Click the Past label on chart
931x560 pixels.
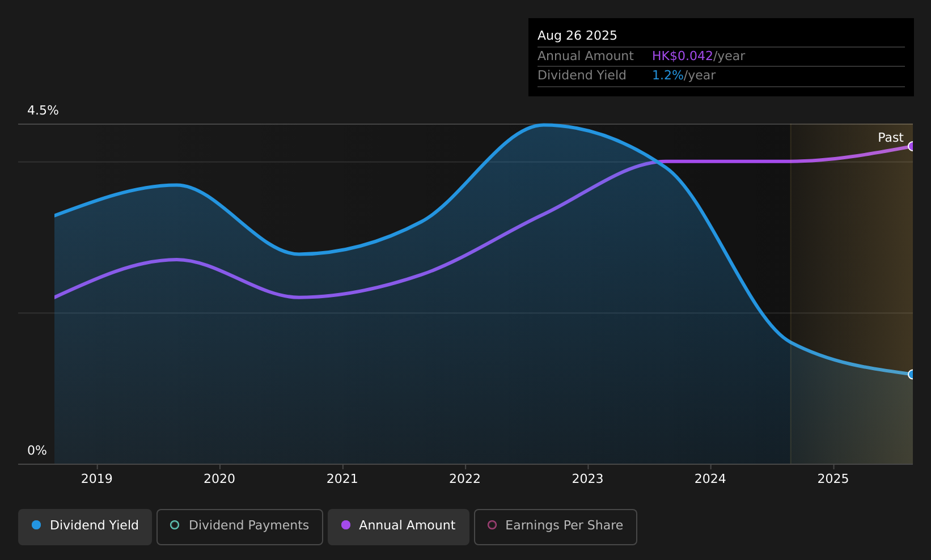(x=890, y=138)
